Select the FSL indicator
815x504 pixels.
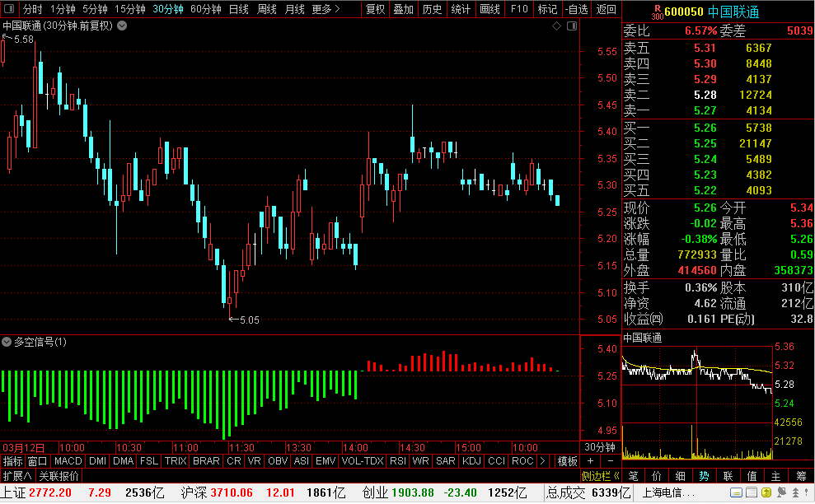click(149, 461)
